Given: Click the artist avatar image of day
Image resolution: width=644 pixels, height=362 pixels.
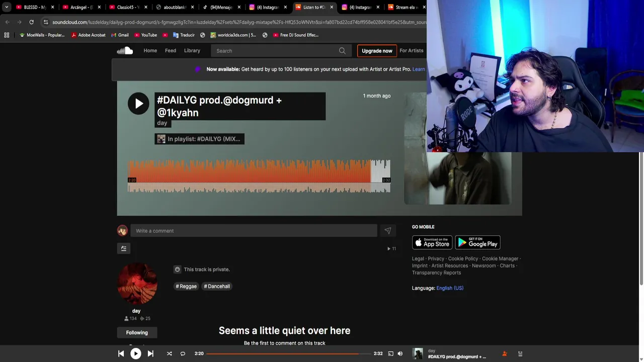Looking at the screenshot, I should click(x=137, y=284).
